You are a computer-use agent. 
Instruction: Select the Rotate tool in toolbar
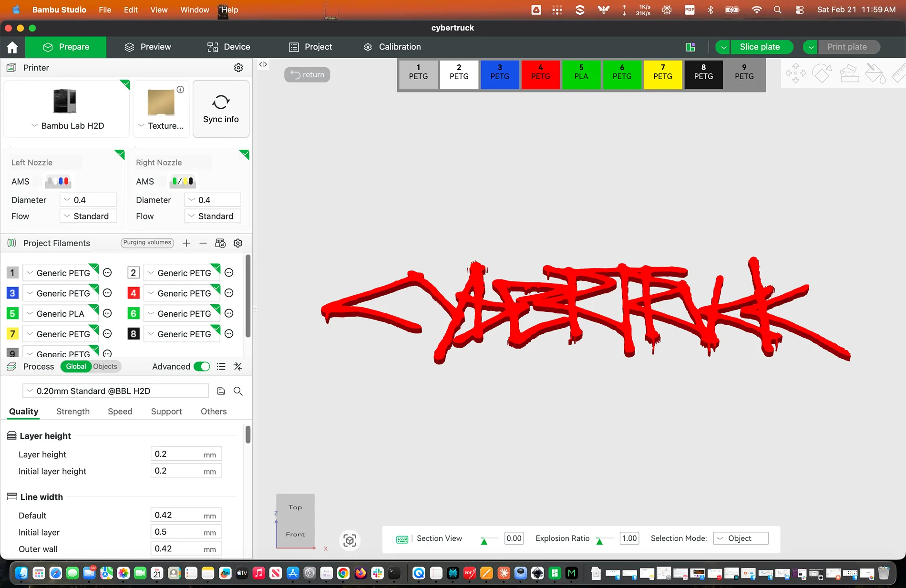(x=822, y=73)
